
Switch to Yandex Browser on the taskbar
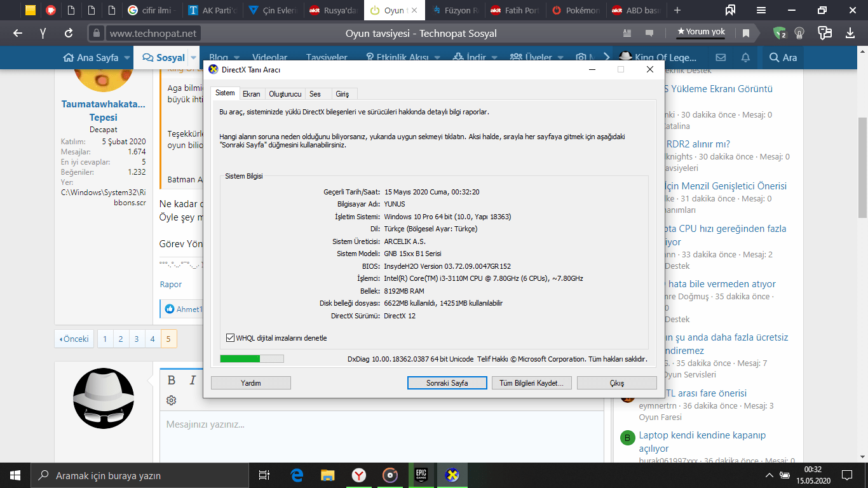358,475
